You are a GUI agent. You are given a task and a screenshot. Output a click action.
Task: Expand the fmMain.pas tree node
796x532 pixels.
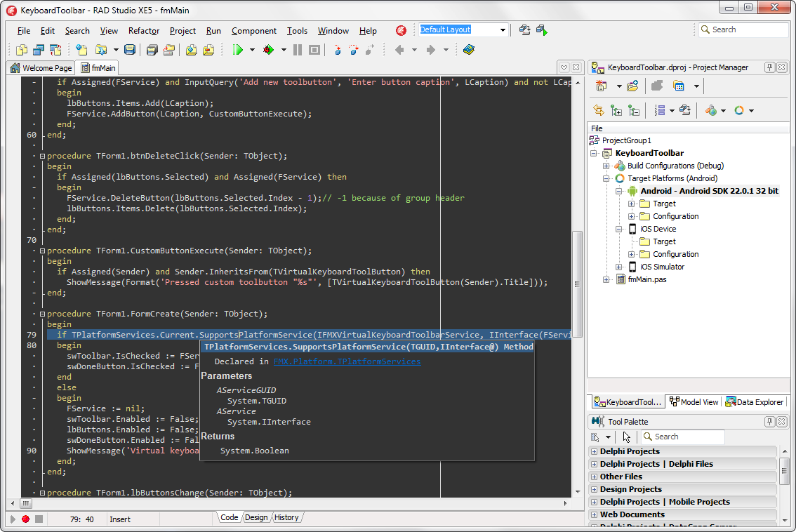tap(606, 279)
